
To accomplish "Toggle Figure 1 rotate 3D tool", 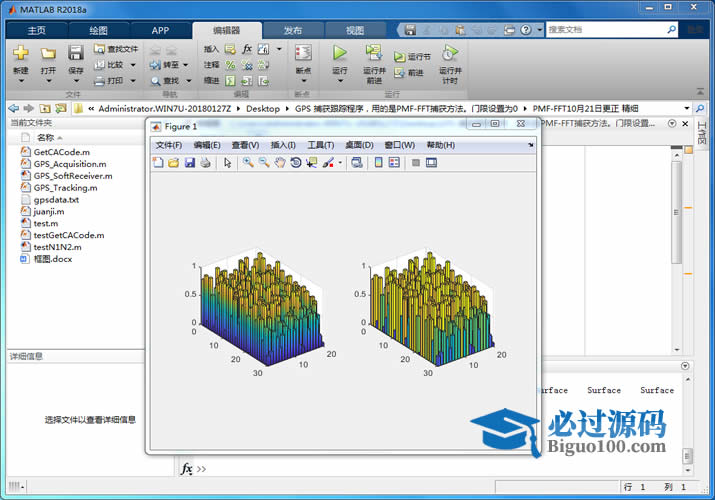I will 296,162.
